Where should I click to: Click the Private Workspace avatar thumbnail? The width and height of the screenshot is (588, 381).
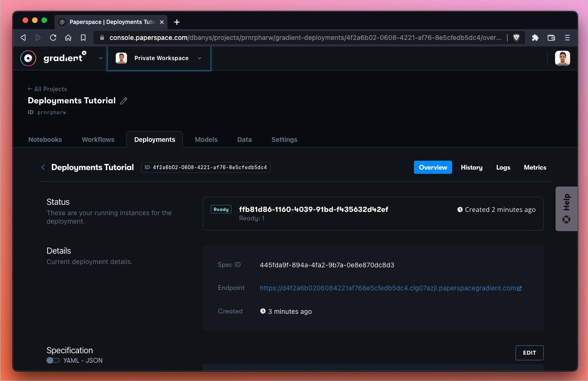coord(121,58)
